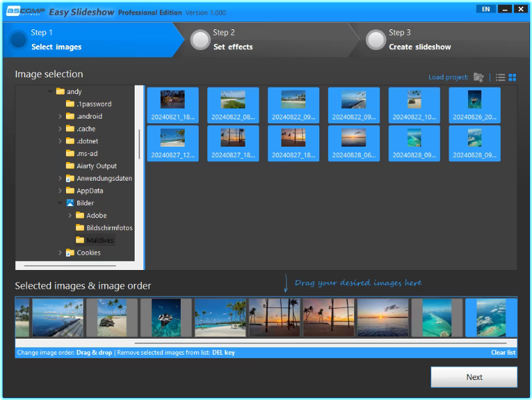Select the rock on beach strip image
Viewport: 532px width, 400px height.
(x=112, y=317)
